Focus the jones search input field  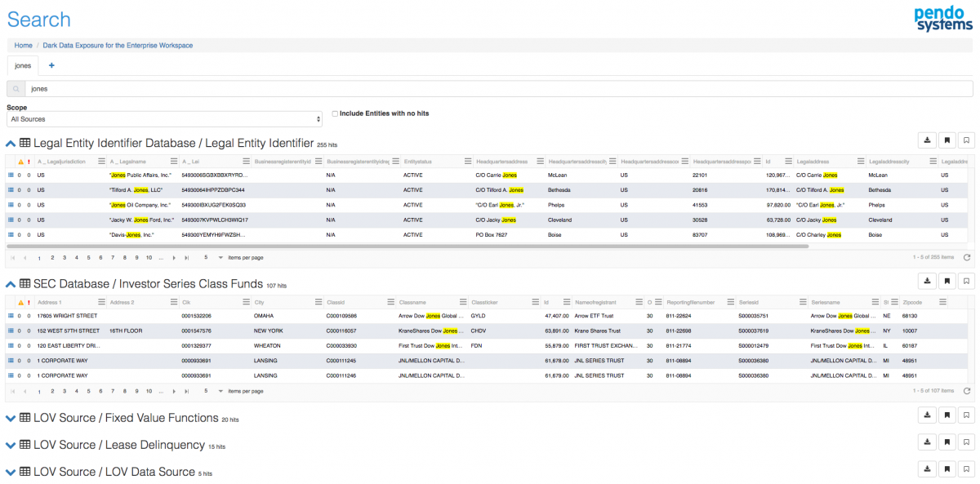coord(499,89)
